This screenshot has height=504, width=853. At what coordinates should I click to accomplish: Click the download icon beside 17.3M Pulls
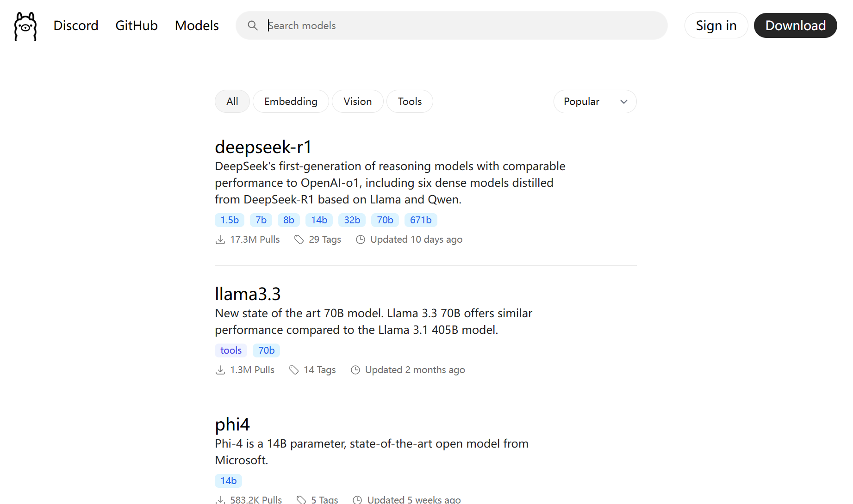click(220, 240)
